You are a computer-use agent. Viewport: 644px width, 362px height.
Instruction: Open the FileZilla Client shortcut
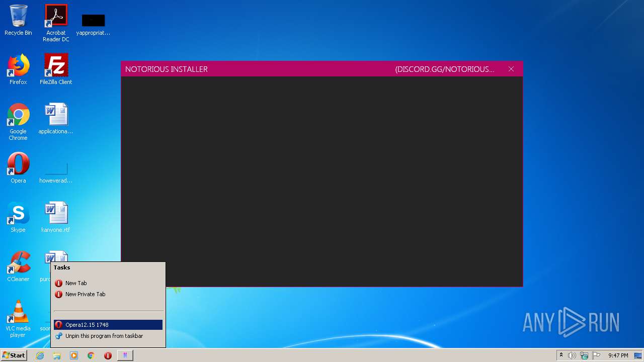tap(56, 69)
